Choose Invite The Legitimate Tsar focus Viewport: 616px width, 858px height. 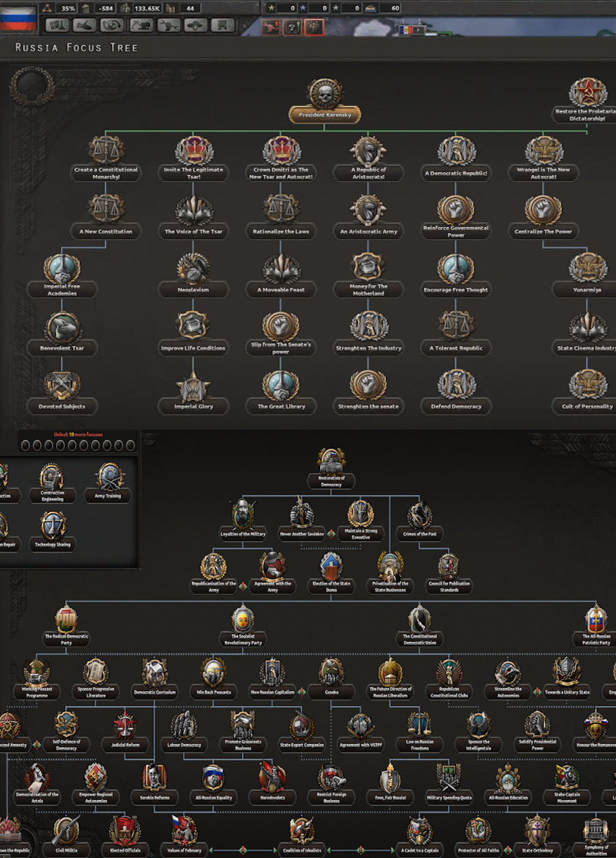pos(194,158)
